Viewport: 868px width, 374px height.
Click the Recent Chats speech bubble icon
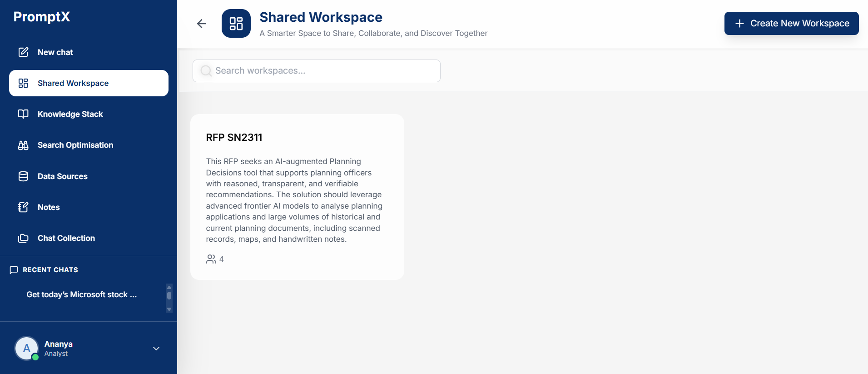14,270
